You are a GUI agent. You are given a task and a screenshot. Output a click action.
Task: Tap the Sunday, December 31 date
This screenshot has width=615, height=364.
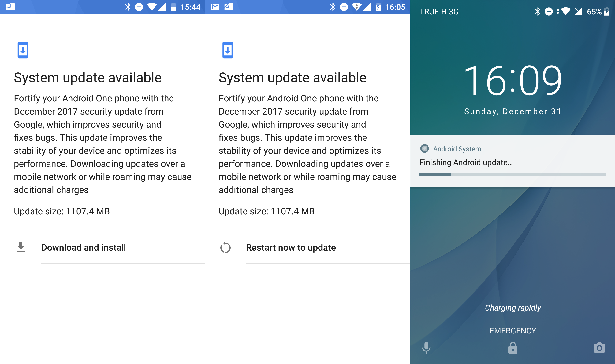513,111
